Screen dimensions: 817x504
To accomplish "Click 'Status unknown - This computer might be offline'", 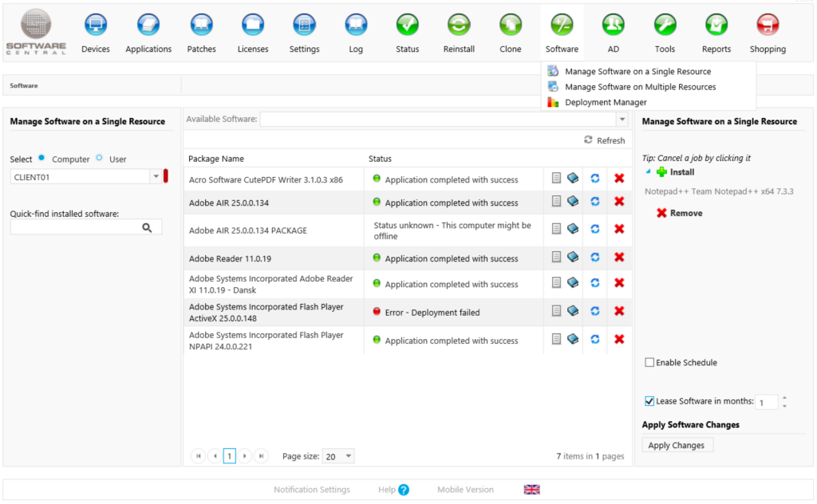I will (x=452, y=230).
